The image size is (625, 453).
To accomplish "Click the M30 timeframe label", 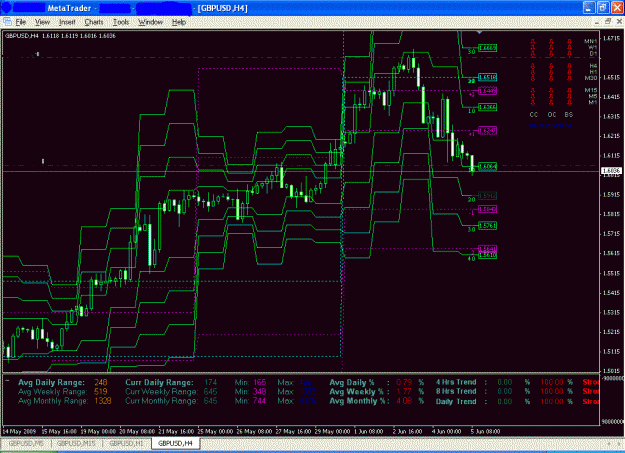I will pyautogui.click(x=591, y=78).
